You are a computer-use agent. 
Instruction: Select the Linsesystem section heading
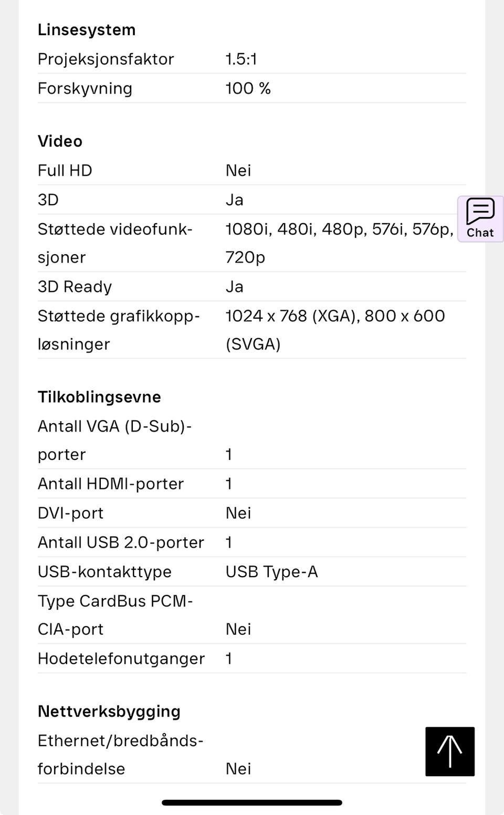click(87, 30)
